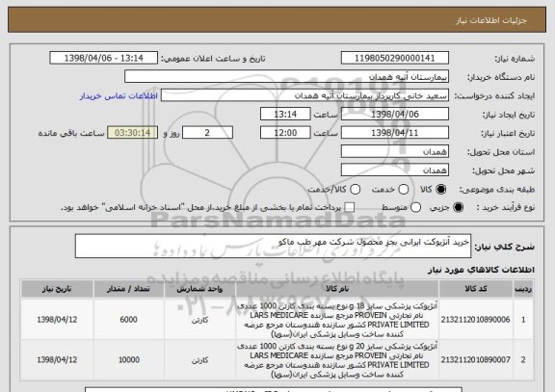Click the request creator field سعید خانی
555x392 pixels.
(x=304, y=95)
